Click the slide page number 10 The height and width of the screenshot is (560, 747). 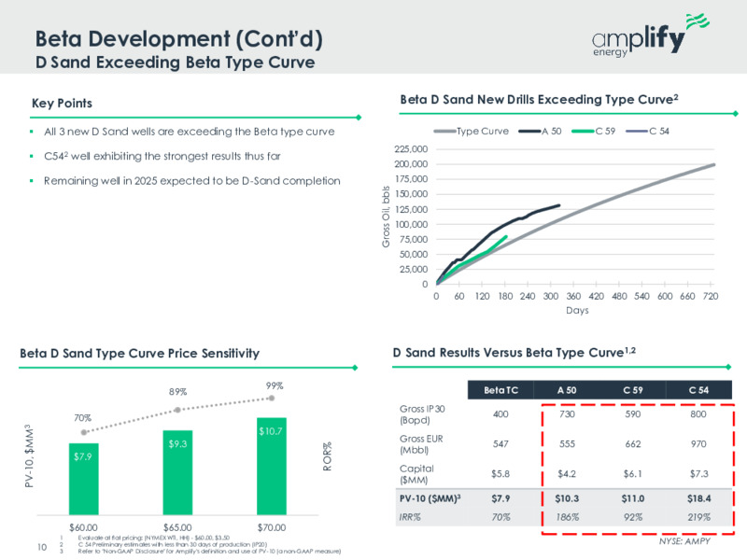tap(42, 547)
